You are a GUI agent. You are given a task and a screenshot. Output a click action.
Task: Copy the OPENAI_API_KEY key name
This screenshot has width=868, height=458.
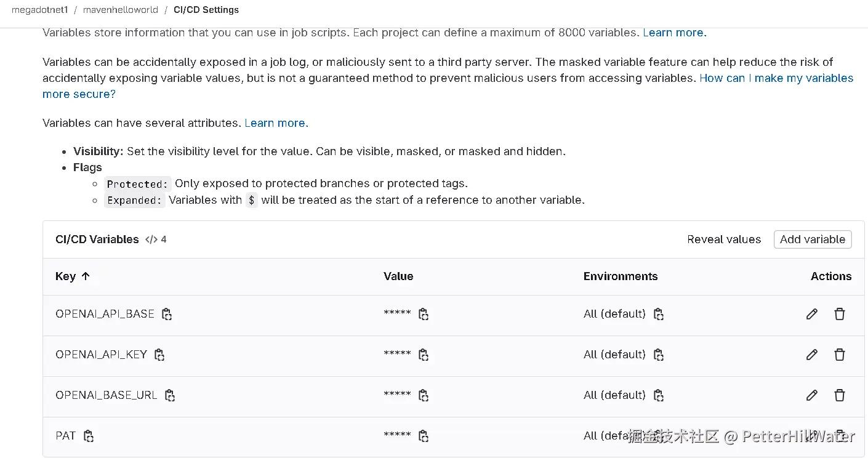tap(159, 355)
